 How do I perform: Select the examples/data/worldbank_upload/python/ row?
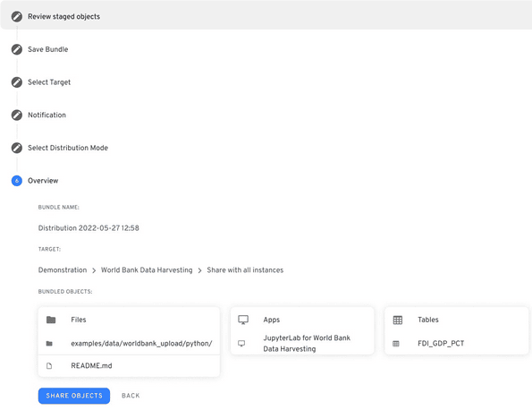[129, 344]
